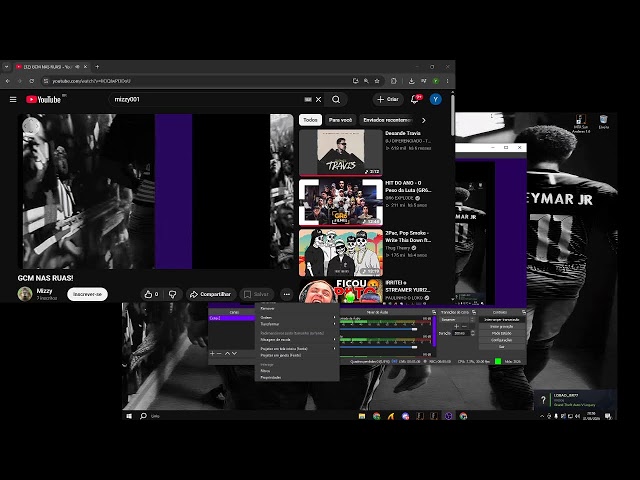
Task: Click the Compartilhar button
Action: tap(211, 294)
